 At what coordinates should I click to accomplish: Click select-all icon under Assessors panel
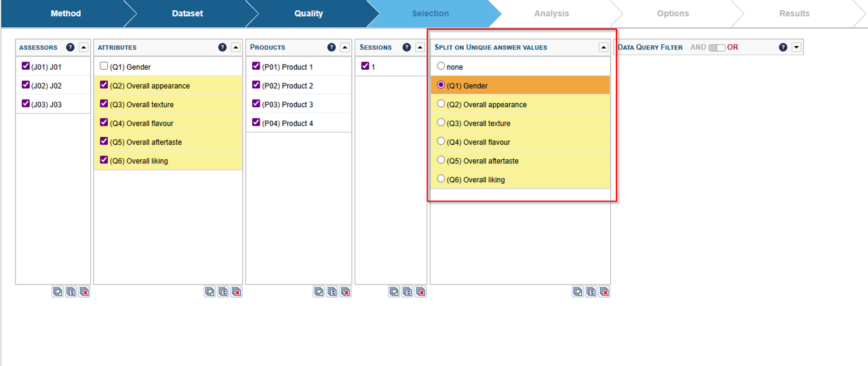click(58, 291)
